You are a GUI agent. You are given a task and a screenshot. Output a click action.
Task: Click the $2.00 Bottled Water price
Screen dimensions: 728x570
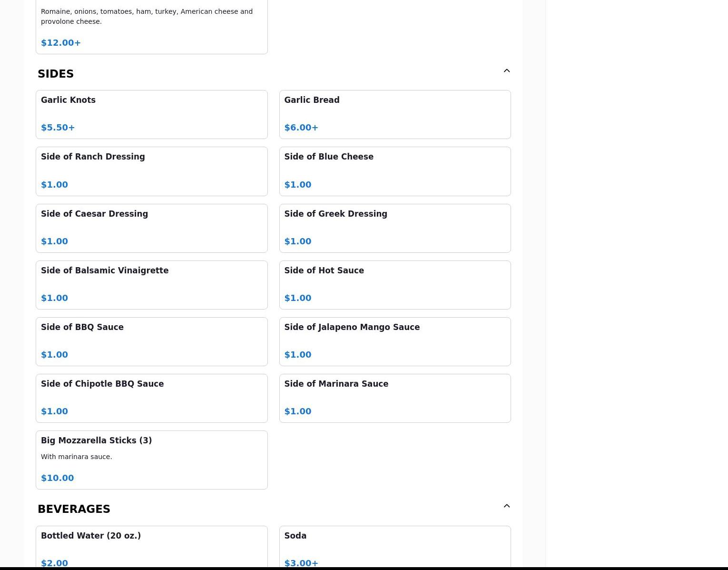coord(54,563)
